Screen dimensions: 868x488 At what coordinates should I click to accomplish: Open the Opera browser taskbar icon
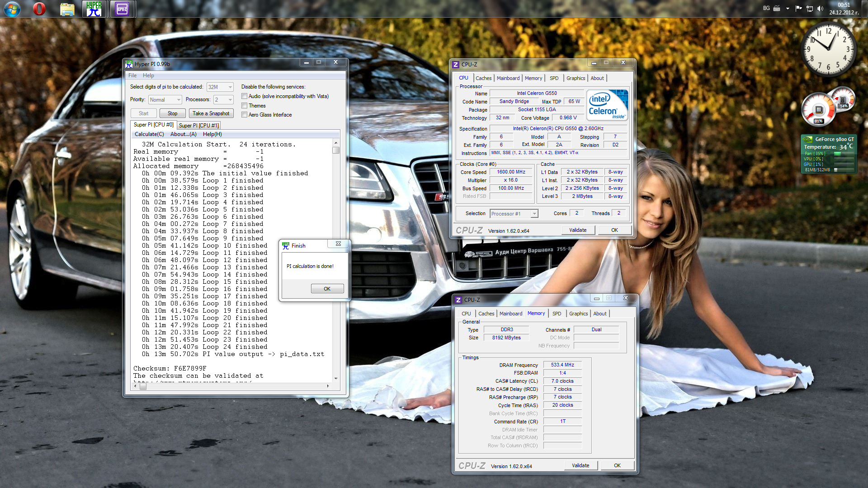tap(39, 9)
